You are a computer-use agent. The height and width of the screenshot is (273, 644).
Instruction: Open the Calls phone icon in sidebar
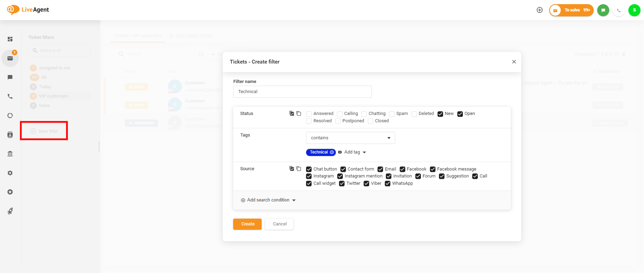[10, 96]
